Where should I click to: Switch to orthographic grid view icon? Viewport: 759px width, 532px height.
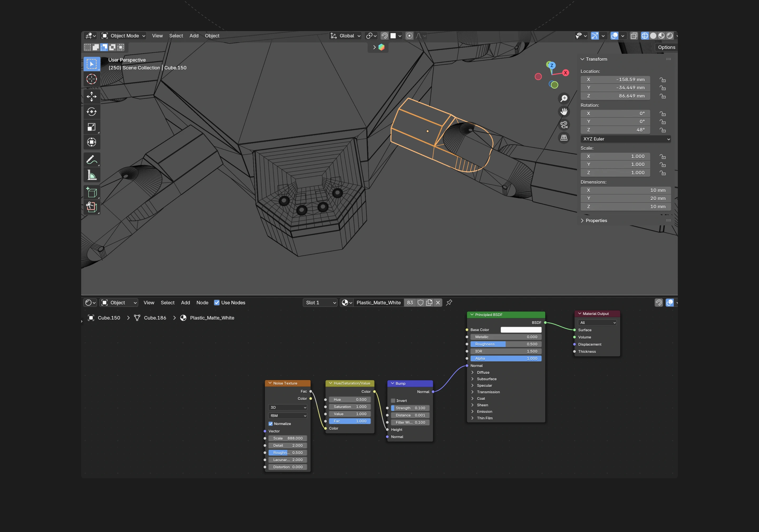[x=564, y=138]
